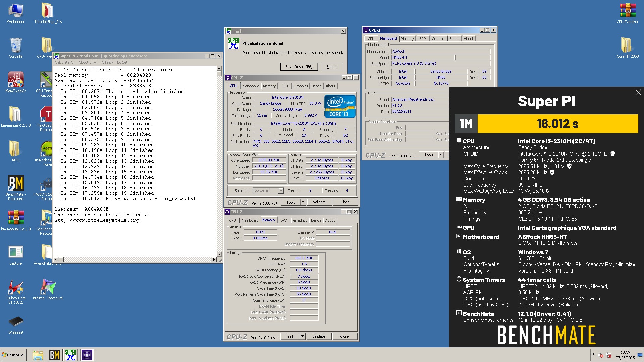Open the CPU-Tweaker archive icon
The image size is (644, 362).
point(627,13)
